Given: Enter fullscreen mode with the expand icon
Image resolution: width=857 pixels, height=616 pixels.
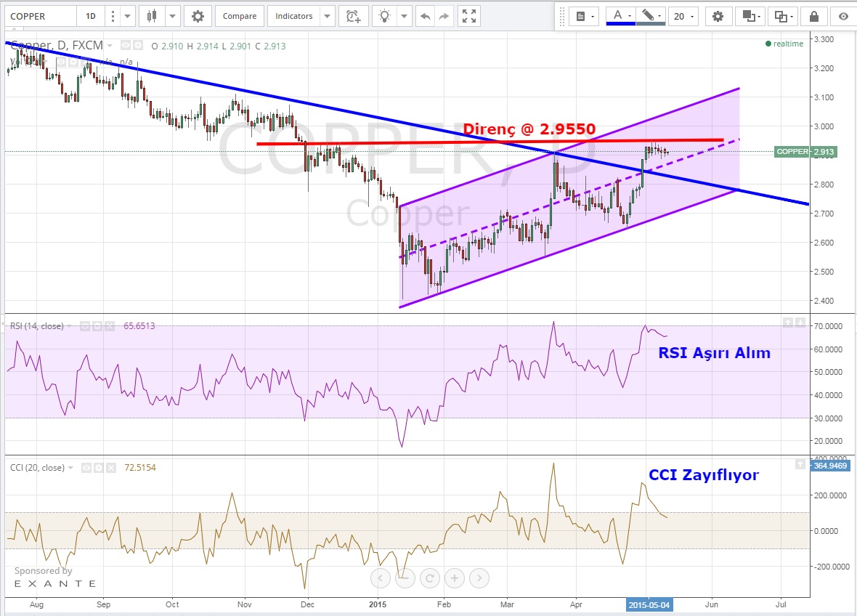Looking at the screenshot, I should point(470,15).
